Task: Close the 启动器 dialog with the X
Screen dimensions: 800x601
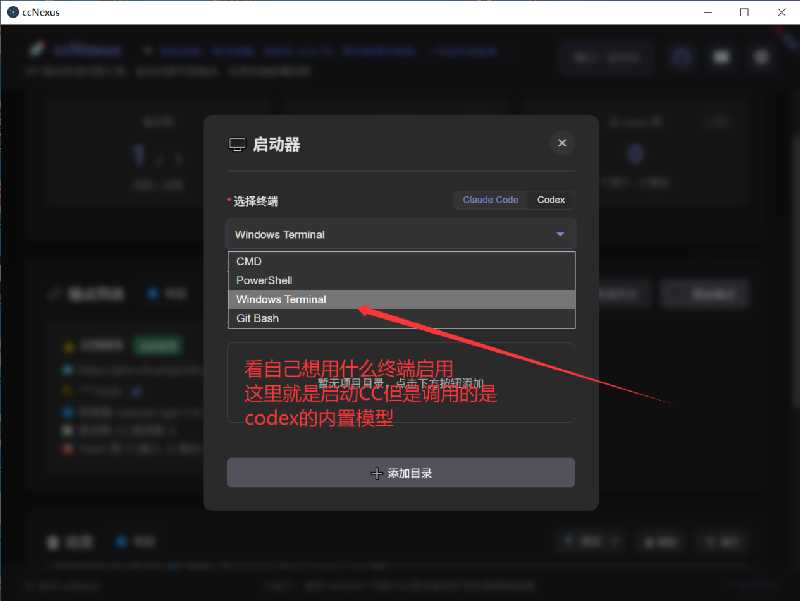Action: point(562,143)
